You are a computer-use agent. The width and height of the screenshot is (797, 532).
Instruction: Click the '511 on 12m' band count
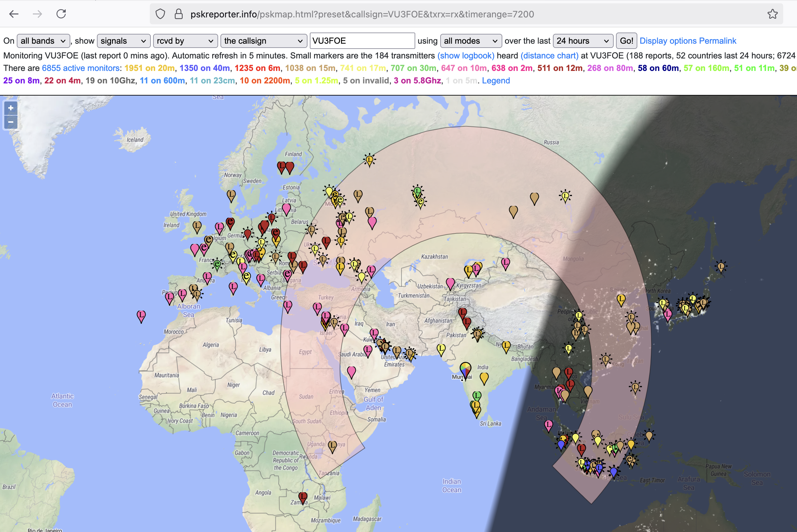pyautogui.click(x=560, y=68)
